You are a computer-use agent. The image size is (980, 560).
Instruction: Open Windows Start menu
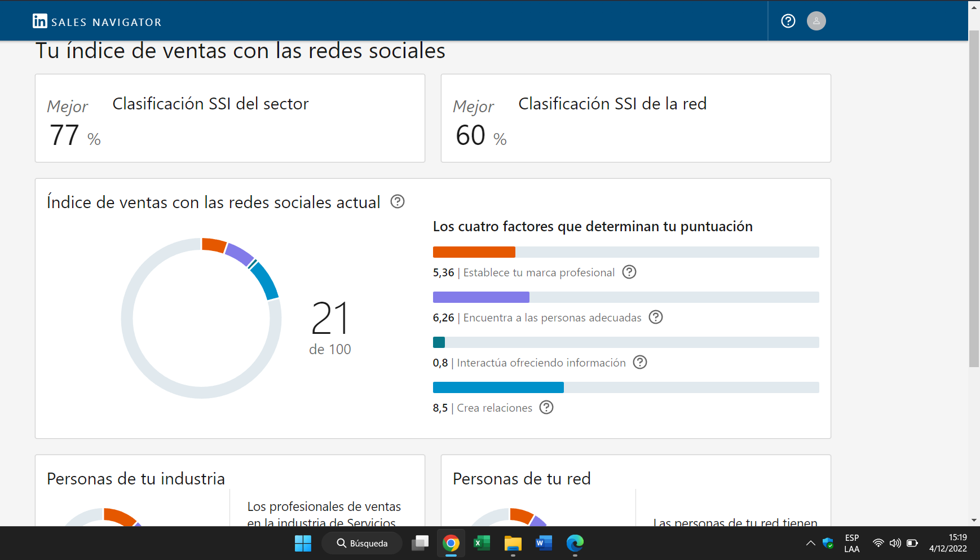pos(303,543)
